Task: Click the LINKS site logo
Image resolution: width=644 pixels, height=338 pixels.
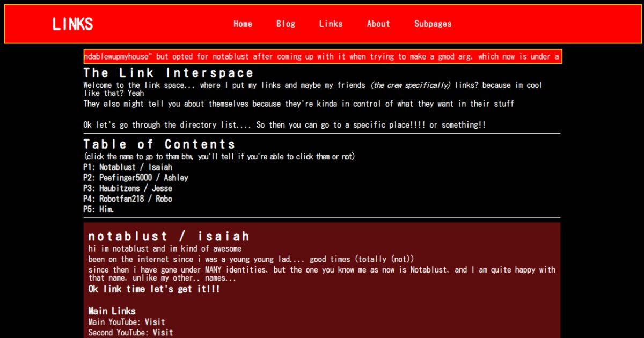Action: pyautogui.click(x=72, y=24)
